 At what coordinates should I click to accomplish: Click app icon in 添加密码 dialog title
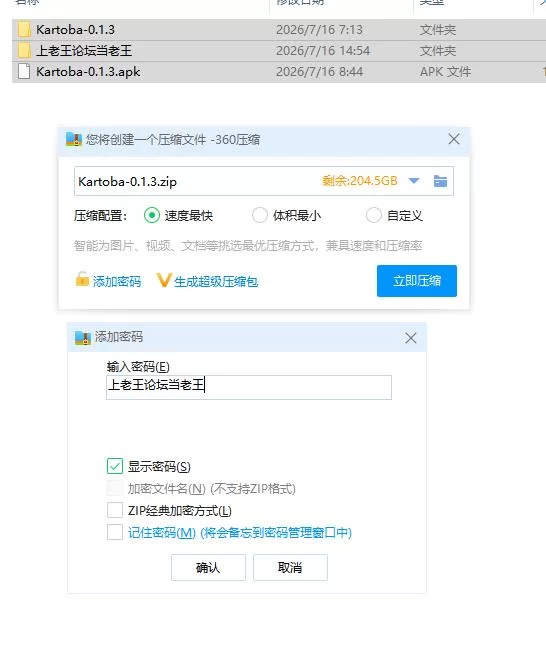point(83,338)
